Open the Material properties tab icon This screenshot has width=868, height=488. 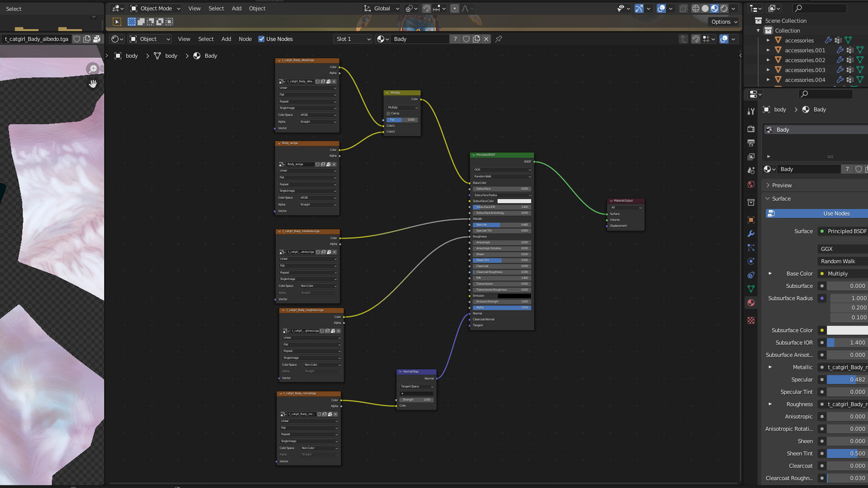751,303
